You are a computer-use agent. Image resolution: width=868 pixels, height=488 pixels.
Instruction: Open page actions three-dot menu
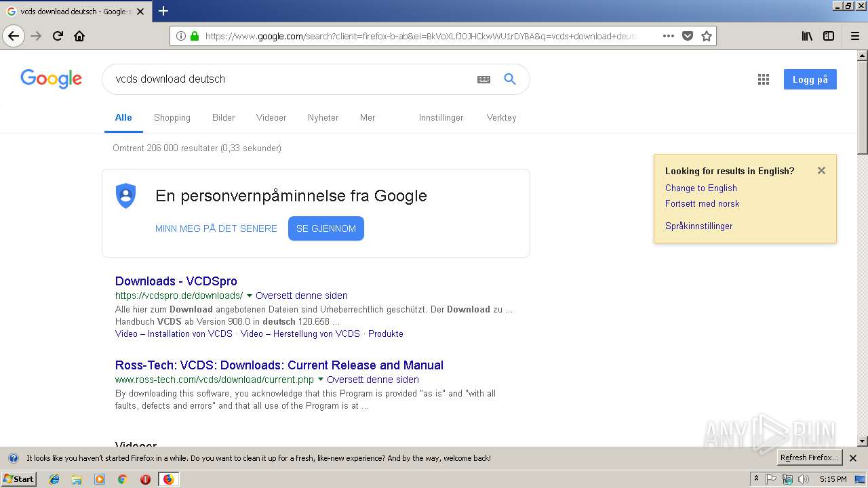pos(669,36)
